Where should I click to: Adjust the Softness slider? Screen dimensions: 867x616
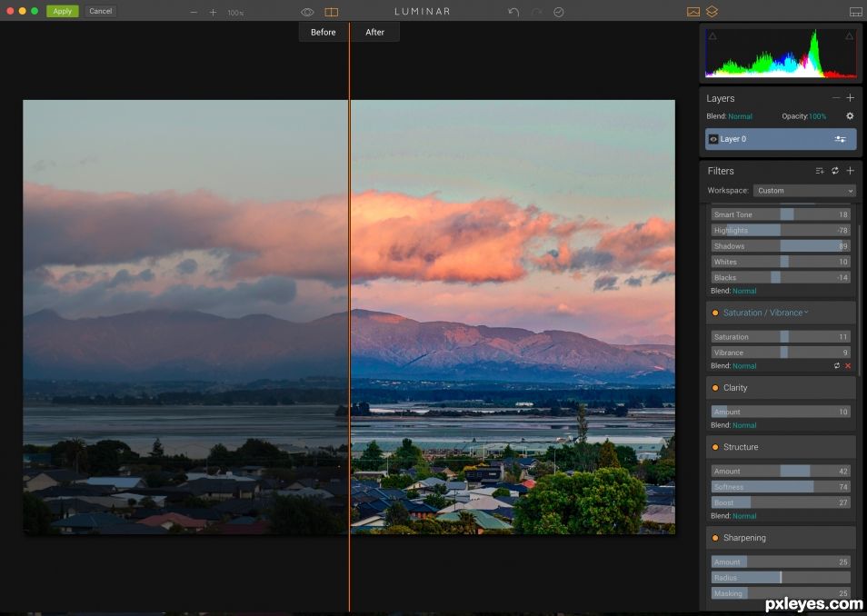781,487
